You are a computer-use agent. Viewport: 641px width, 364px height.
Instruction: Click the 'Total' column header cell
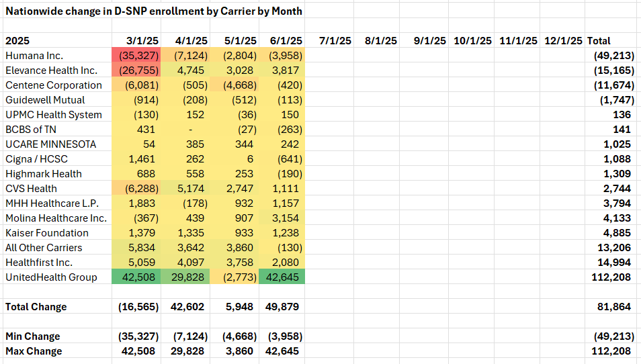611,40
